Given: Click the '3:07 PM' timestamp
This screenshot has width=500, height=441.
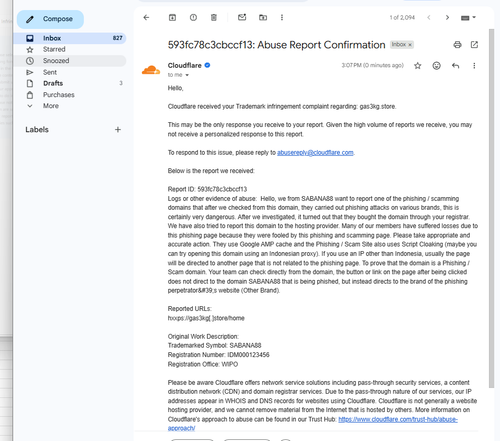Looking at the screenshot, I should [372, 65].
